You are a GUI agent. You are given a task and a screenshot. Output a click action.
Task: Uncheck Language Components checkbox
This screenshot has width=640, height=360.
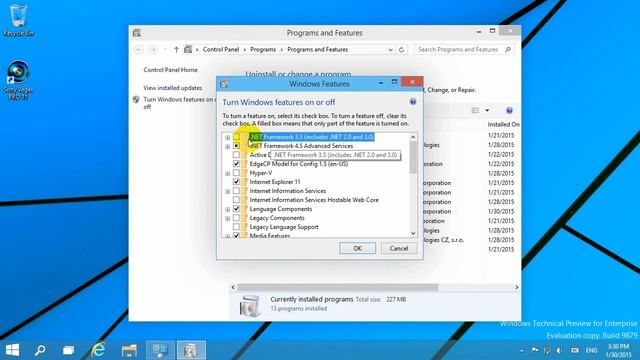coord(236,209)
